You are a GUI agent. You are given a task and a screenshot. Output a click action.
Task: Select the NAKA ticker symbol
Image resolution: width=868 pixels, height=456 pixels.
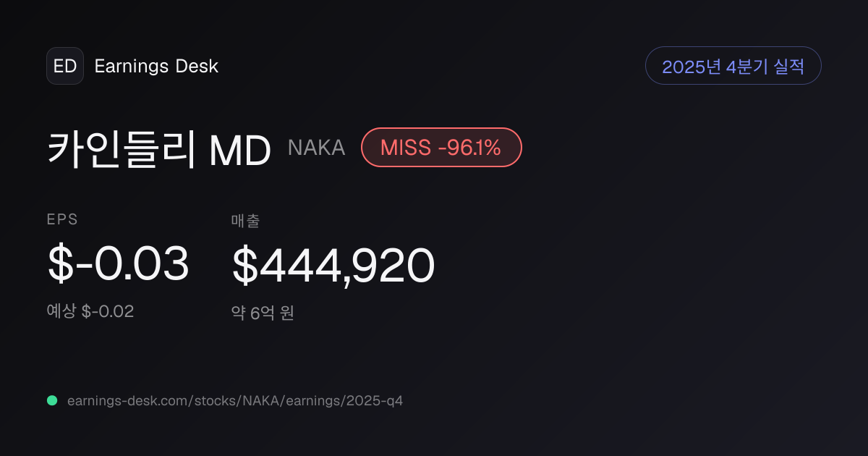tap(316, 148)
